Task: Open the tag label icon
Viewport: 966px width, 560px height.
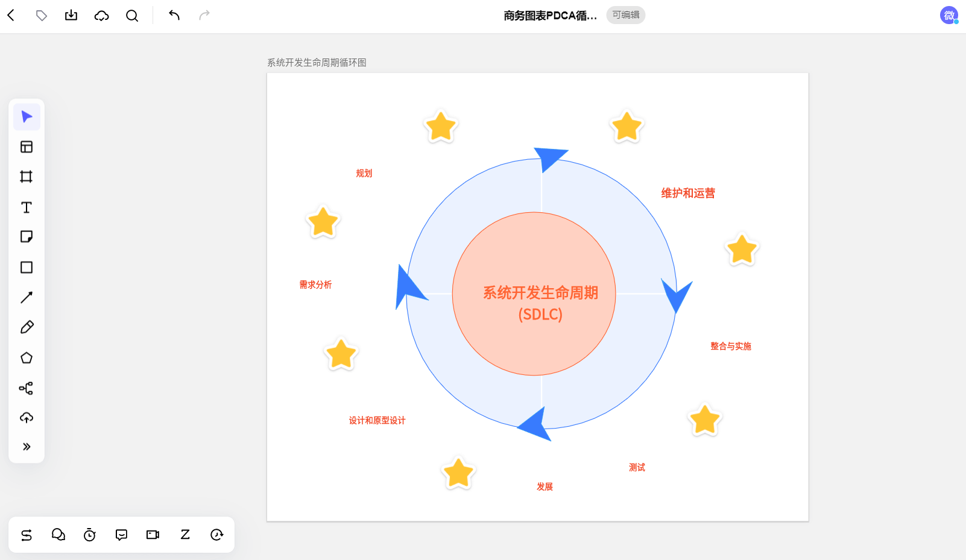Action: click(42, 16)
